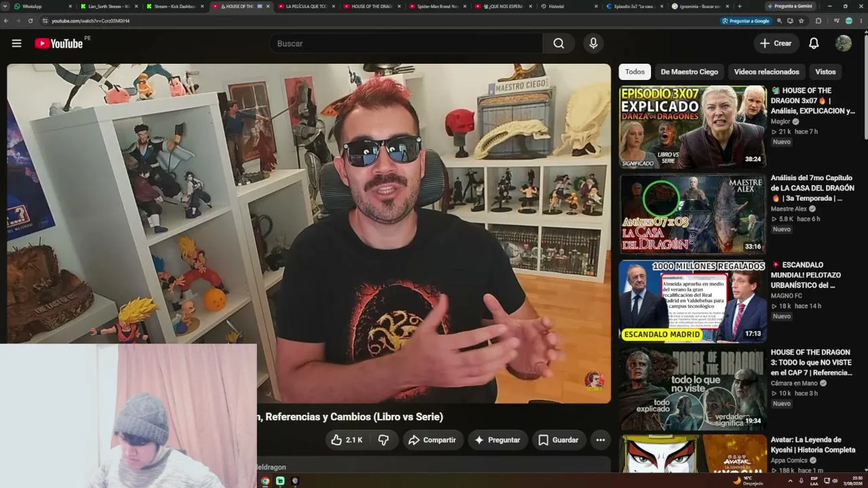Screen dimensions: 868x488
Task: Open the taskbar volume control
Action: [x=835, y=481]
